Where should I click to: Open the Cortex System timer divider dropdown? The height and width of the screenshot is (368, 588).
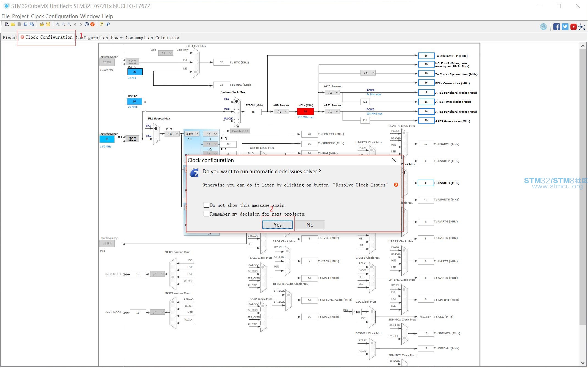click(x=368, y=73)
